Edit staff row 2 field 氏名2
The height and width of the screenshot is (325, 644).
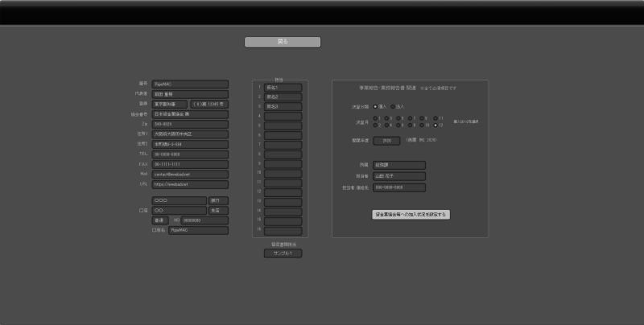click(x=283, y=97)
